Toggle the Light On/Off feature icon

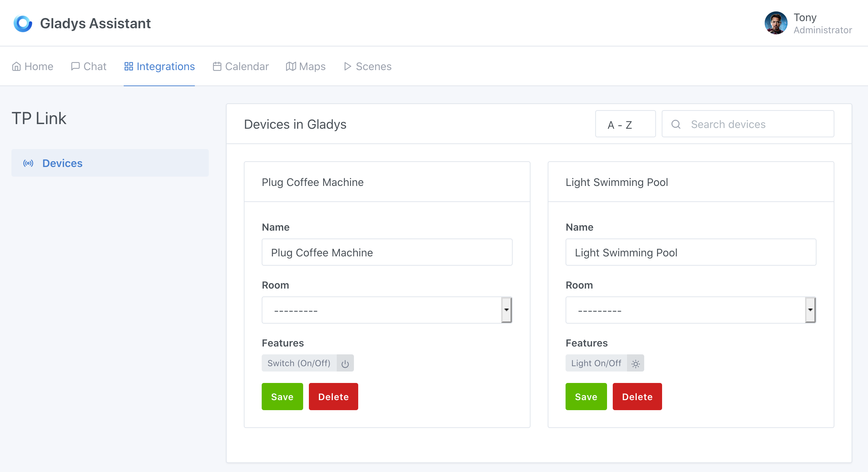click(x=635, y=363)
